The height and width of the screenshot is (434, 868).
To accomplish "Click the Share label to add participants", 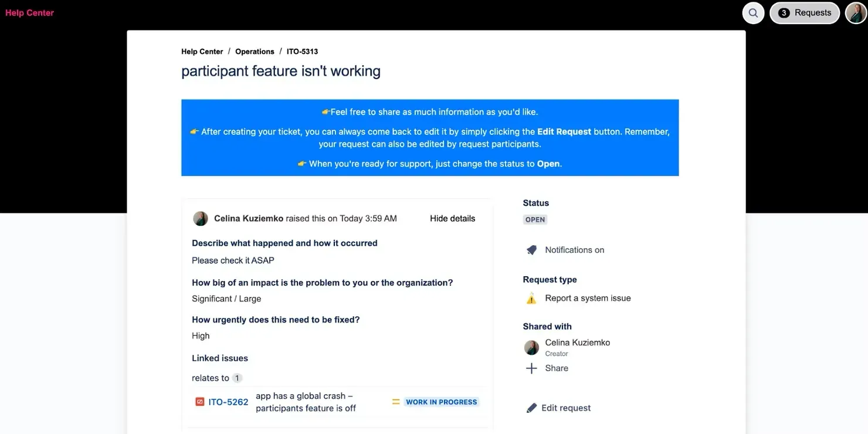I will 556,368.
